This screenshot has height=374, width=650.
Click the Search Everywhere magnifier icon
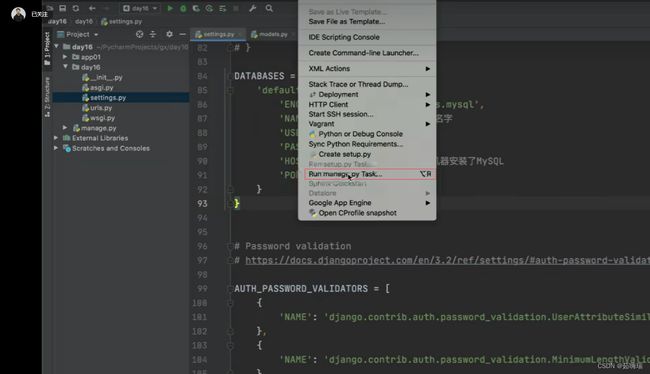[x=269, y=8]
